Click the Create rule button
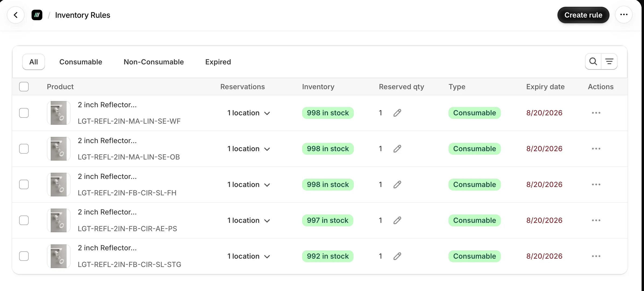Viewport: 644px width, 291px height. tap(583, 15)
